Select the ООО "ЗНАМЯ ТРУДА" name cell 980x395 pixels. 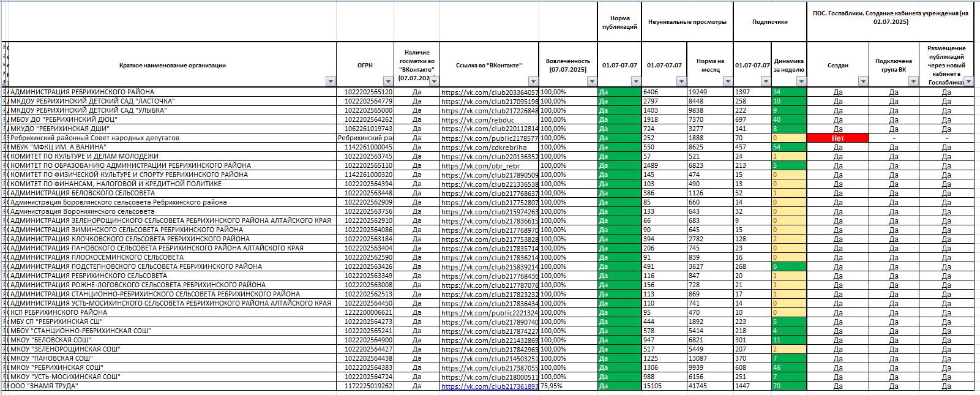(173, 386)
